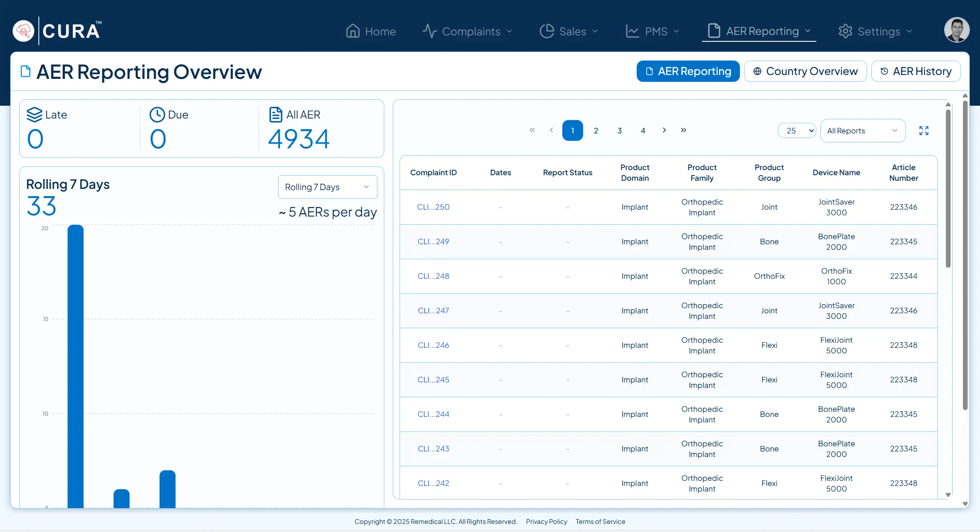The width and height of the screenshot is (980, 532).
Task: Click the Due clock icon
Action: pyautogui.click(x=157, y=115)
